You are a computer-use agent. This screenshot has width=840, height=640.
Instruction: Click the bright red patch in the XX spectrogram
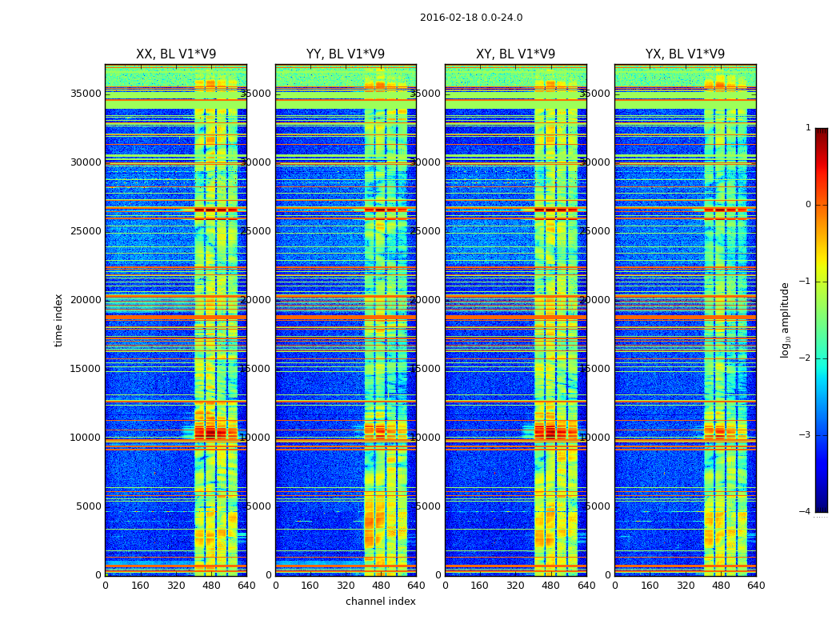[x=215, y=432]
